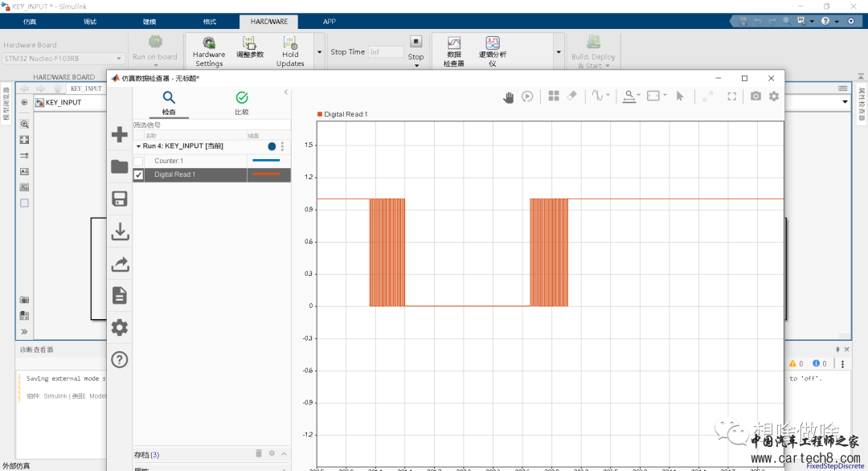Click the fit-to-view canvas icon in Simulink
Viewport: 868px width, 471px height.
tap(24, 140)
